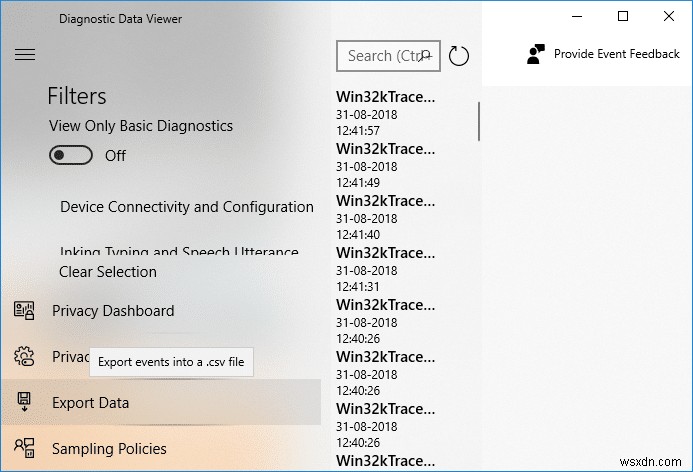
Task: Toggle View Only Basic Diagnostics switch
Action: [71, 155]
